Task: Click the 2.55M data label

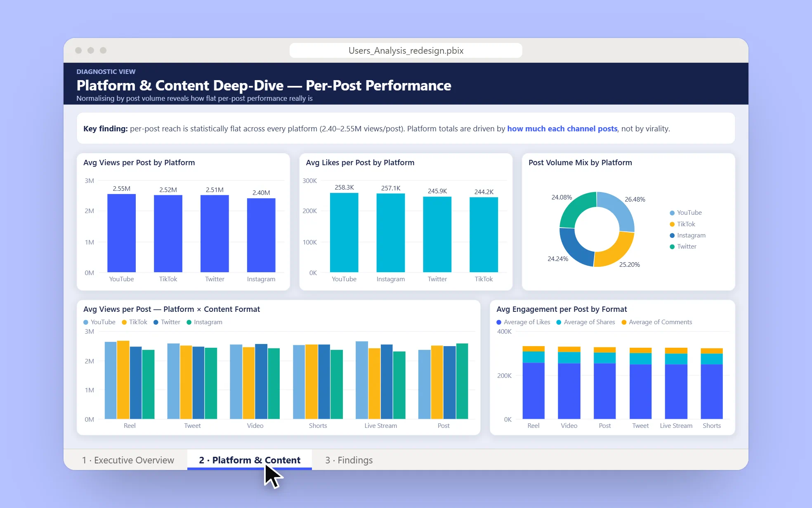Action: tap(121, 189)
